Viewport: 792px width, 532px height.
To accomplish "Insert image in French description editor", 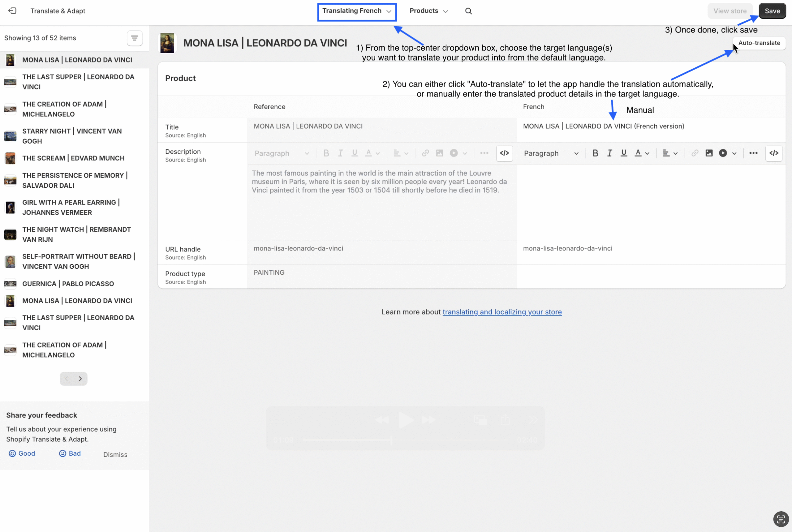I will pos(709,153).
